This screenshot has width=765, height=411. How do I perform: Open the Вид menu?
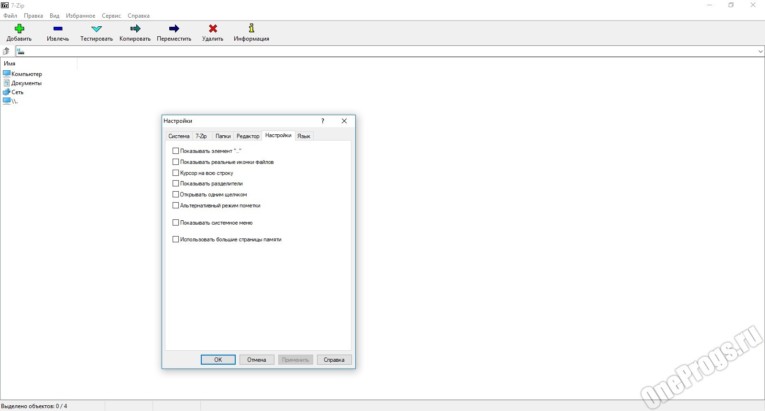[x=54, y=16]
